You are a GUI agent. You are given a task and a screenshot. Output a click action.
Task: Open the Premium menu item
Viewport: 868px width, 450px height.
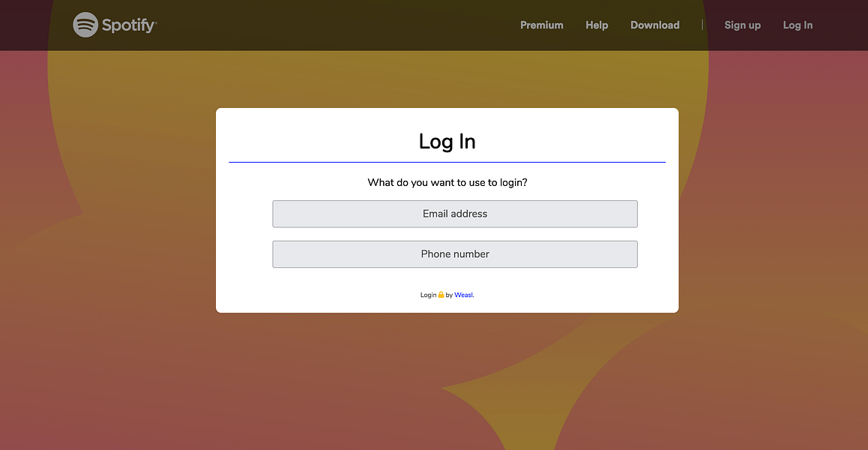click(x=541, y=25)
